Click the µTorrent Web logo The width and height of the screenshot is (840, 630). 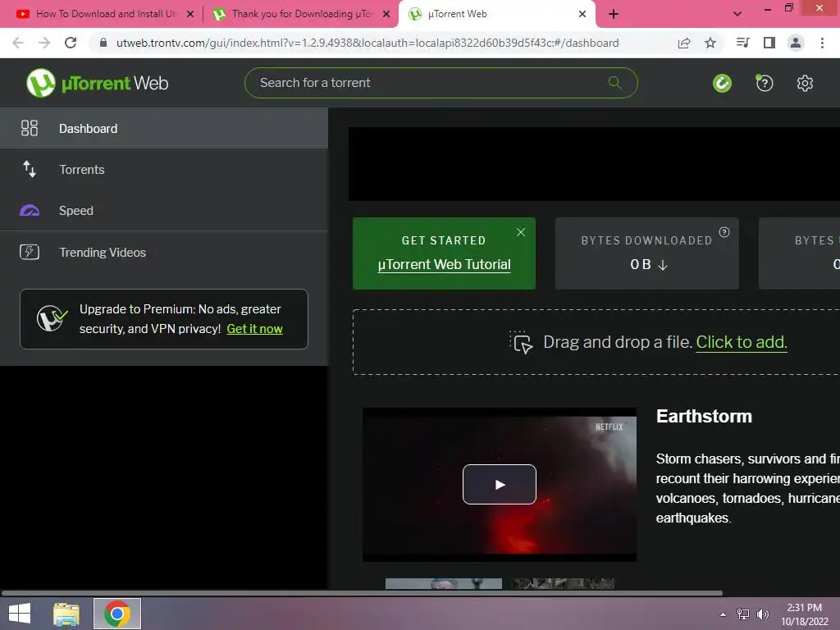[x=98, y=83]
